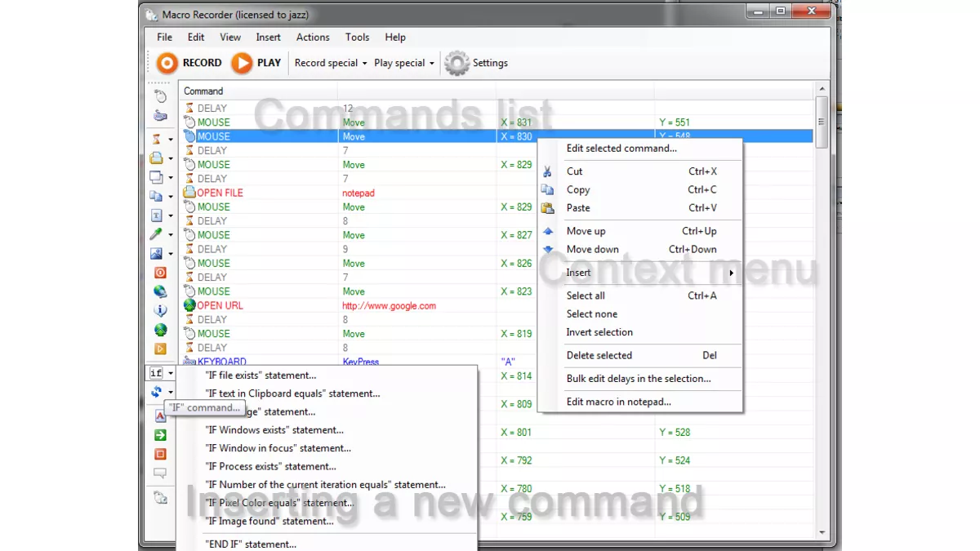Open the Edit menu
The width and height of the screenshot is (980, 551).
(196, 37)
